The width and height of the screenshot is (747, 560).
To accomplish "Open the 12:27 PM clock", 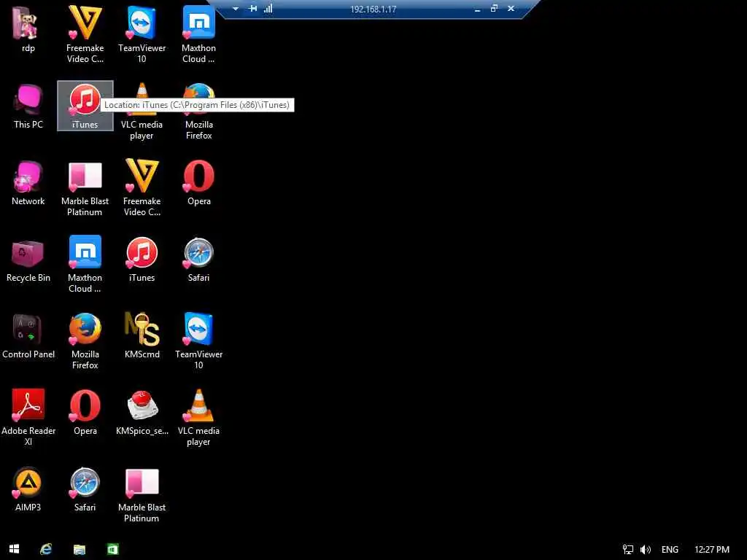I will point(712,550).
